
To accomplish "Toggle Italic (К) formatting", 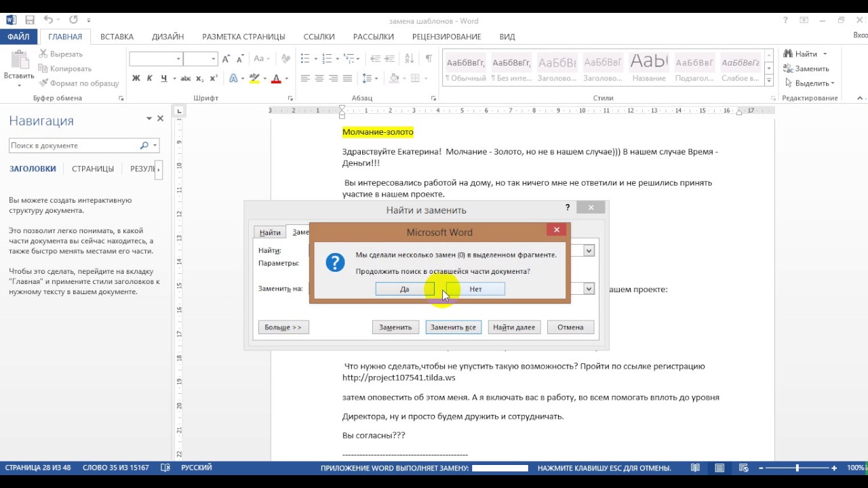I will [150, 79].
